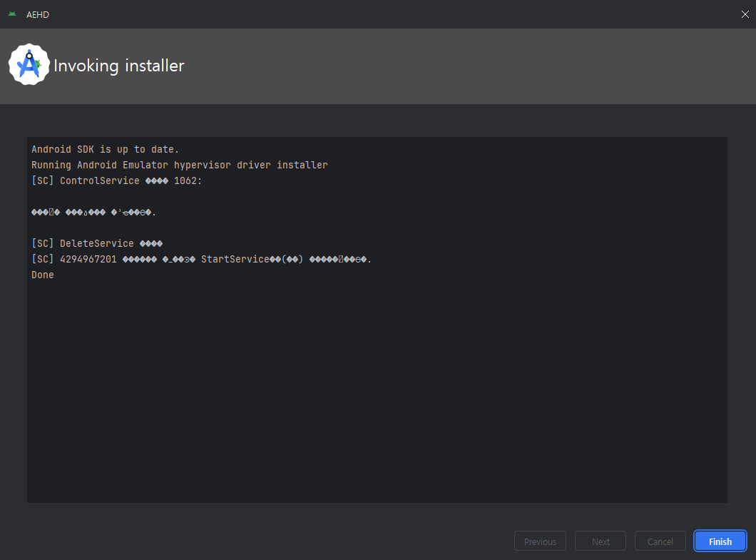Close the AEHD dialog window
Viewport: 756px width, 560px height.
pos(745,14)
